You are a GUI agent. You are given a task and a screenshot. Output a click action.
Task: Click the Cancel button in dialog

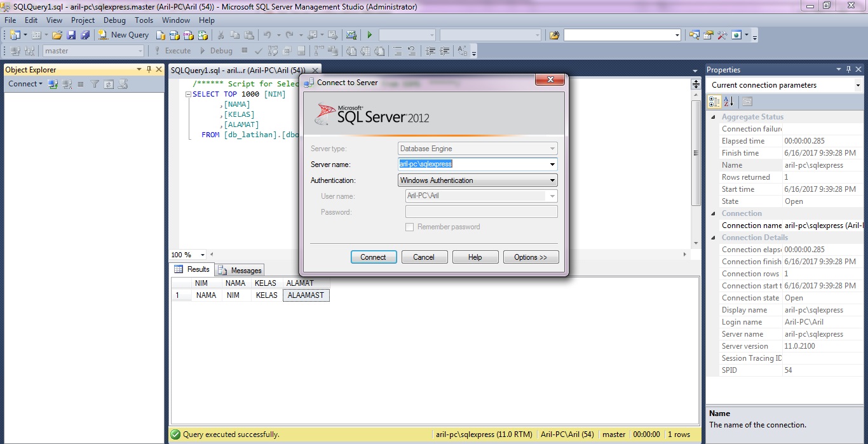424,257
